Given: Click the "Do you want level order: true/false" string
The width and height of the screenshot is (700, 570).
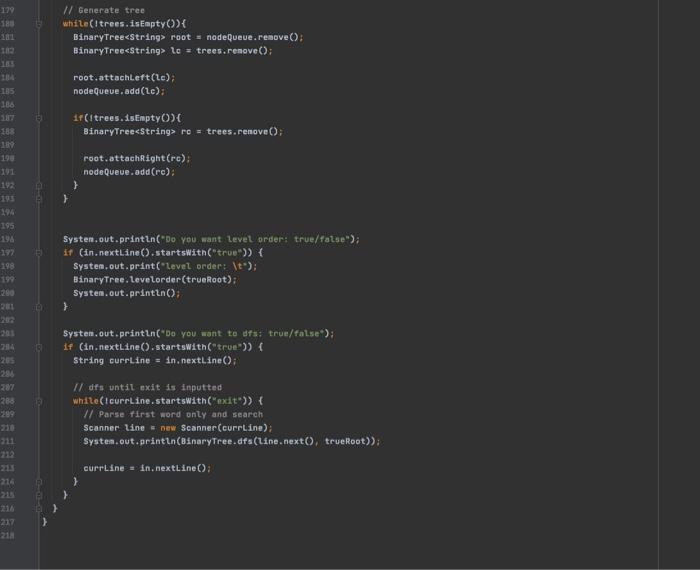Looking at the screenshot, I should [x=255, y=239].
